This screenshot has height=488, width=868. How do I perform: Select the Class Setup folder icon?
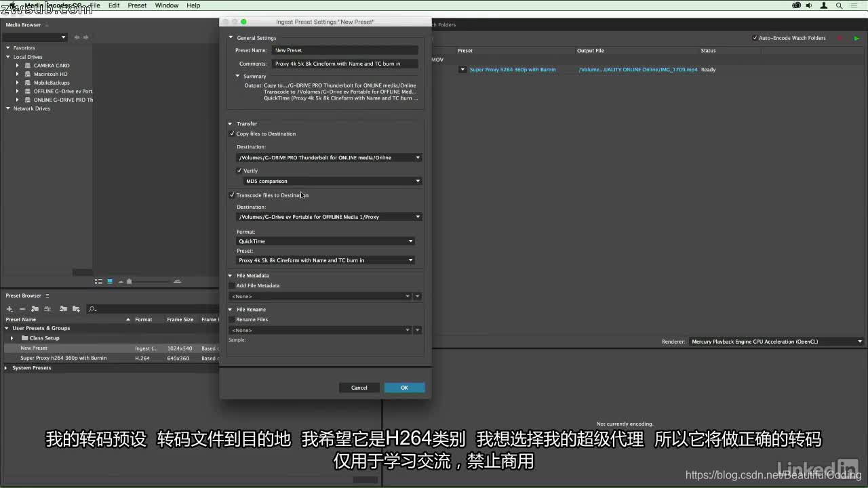(x=24, y=338)
